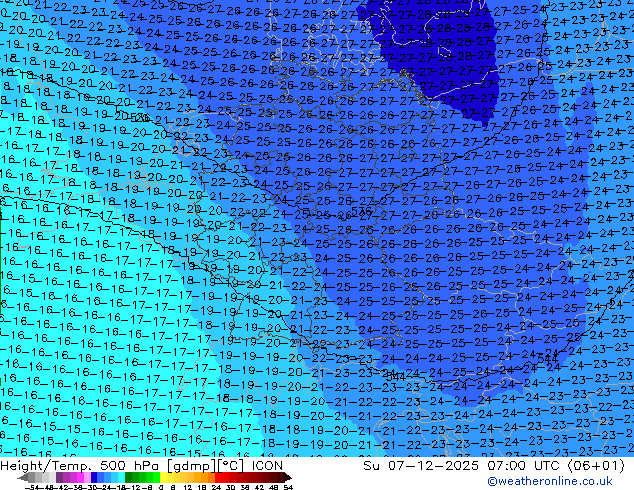Click the '24' value under the color scale
This screenshot has height=490, width=634.
[x=216, y=488]
